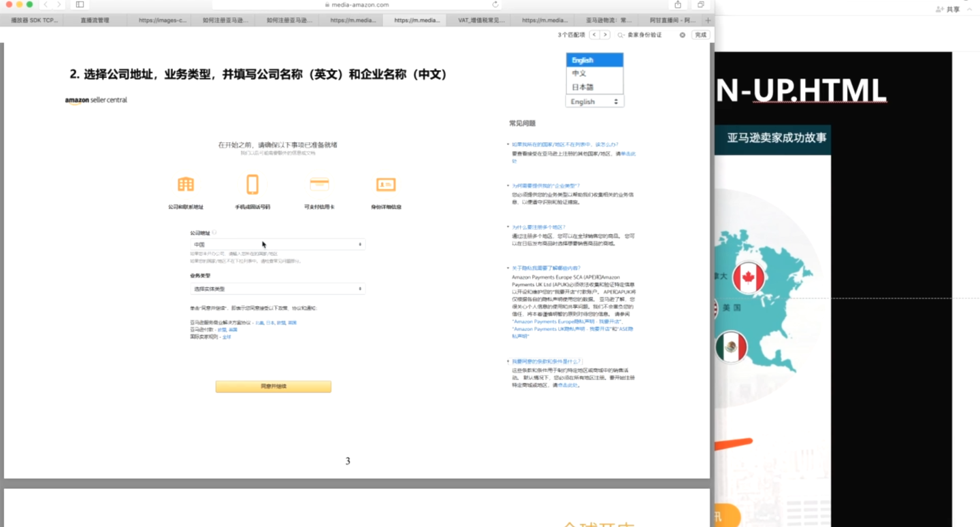The height and width of the screenshot is (527, 980).
Task: Clear the find search field
Action: (683, 35)
